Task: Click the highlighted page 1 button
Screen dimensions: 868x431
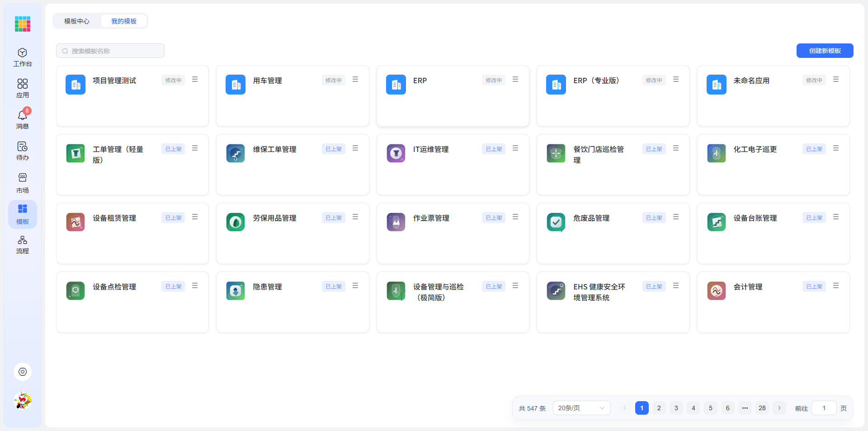Action: pyautogui.click(x=642, y=408)
